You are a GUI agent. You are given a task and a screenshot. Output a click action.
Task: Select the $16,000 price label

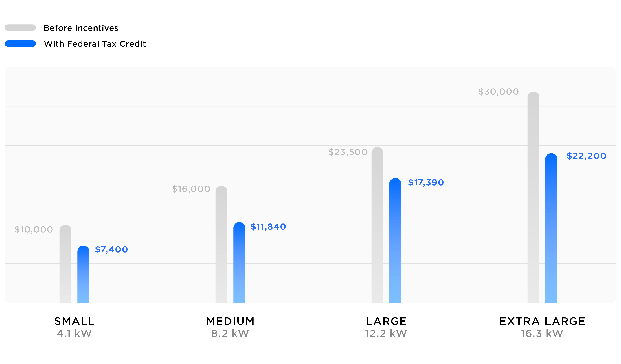point(191,189)
